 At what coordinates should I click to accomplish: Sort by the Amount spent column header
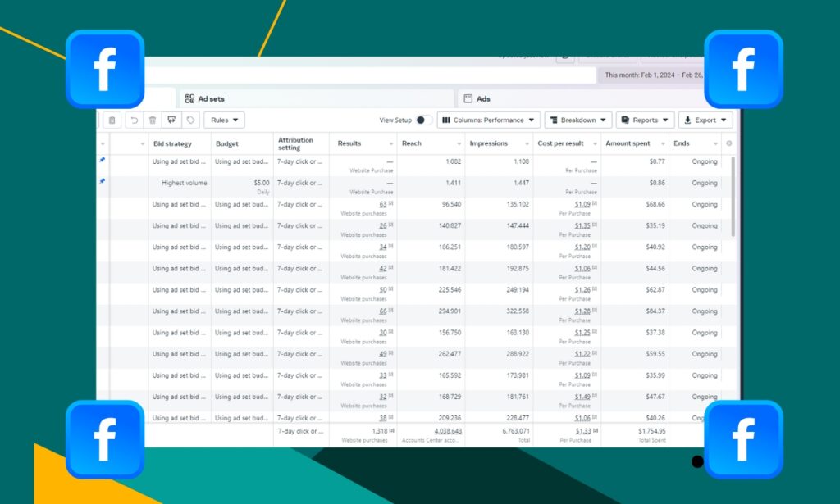628,143
